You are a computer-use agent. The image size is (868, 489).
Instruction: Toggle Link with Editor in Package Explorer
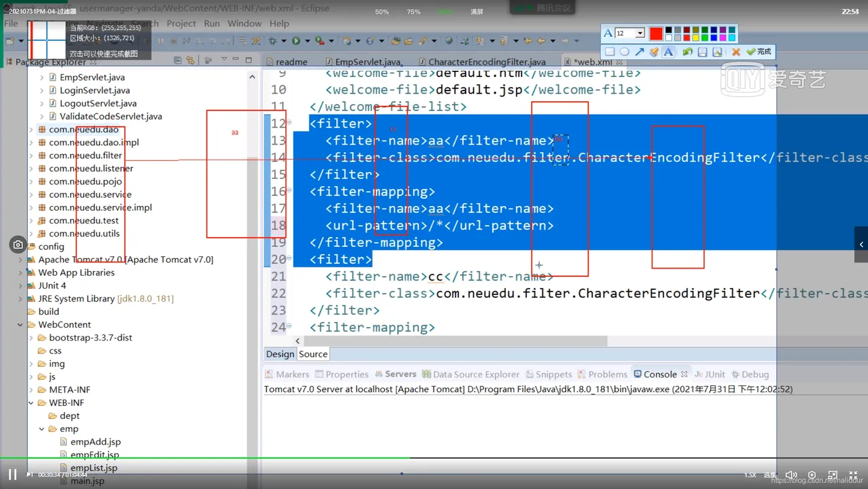pyautogui.click(x=190, y=60)
